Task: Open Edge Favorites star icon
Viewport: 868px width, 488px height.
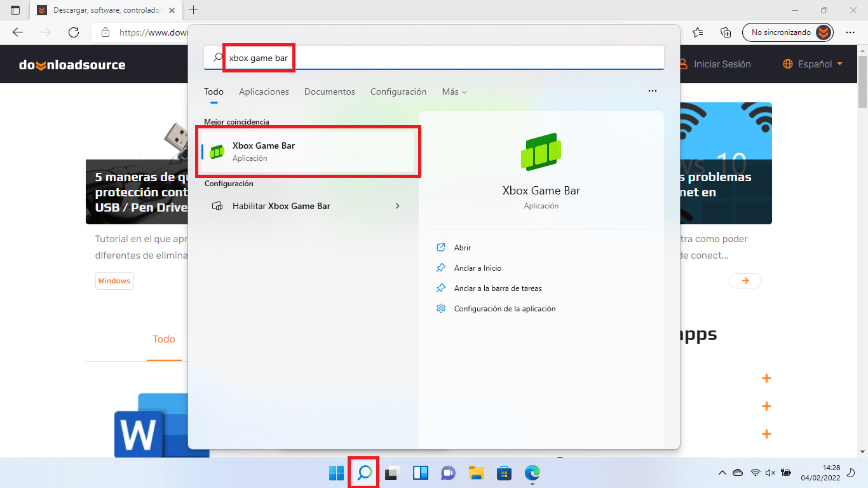Action: 698,32
